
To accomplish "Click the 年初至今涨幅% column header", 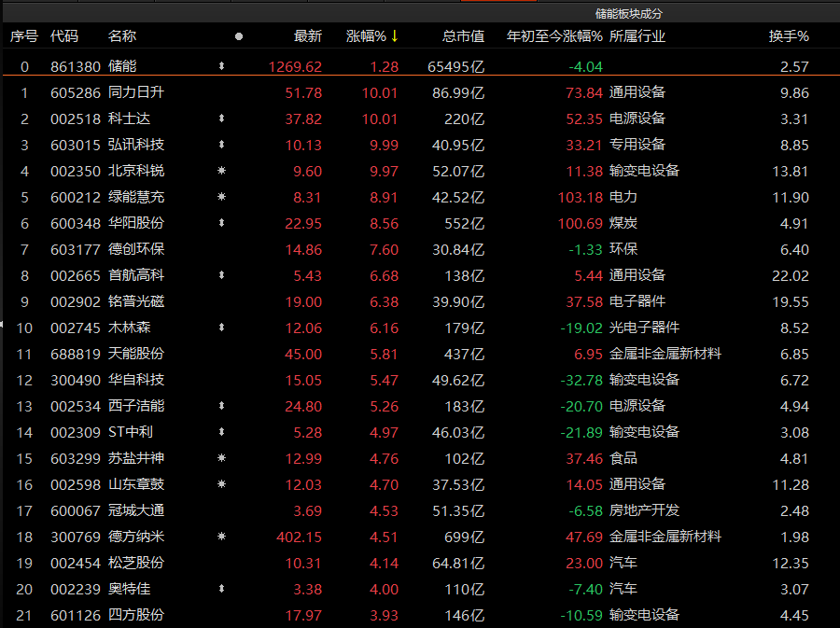I will [553, 36].
